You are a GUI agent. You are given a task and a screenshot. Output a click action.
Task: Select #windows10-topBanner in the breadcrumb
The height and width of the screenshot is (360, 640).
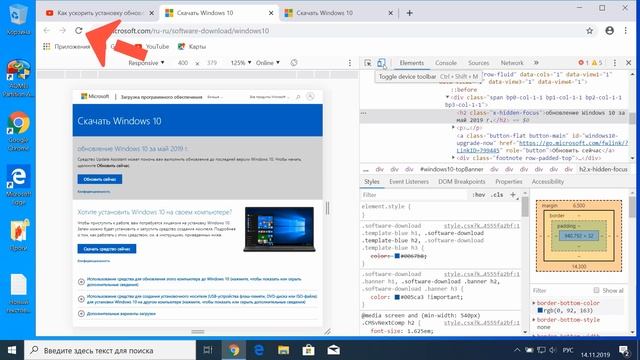click(451, 169)
